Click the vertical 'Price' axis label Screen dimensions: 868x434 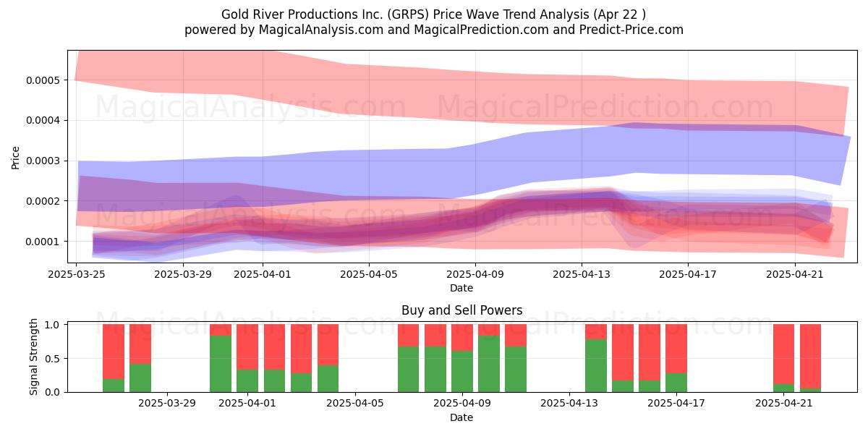tap(16, 156)
